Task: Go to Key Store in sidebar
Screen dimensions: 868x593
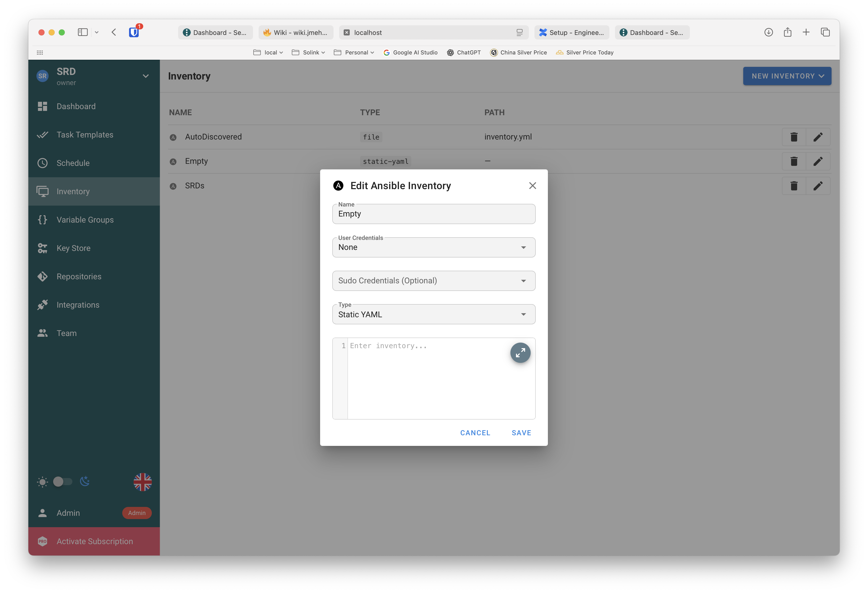Action: [x=74, y=248]
